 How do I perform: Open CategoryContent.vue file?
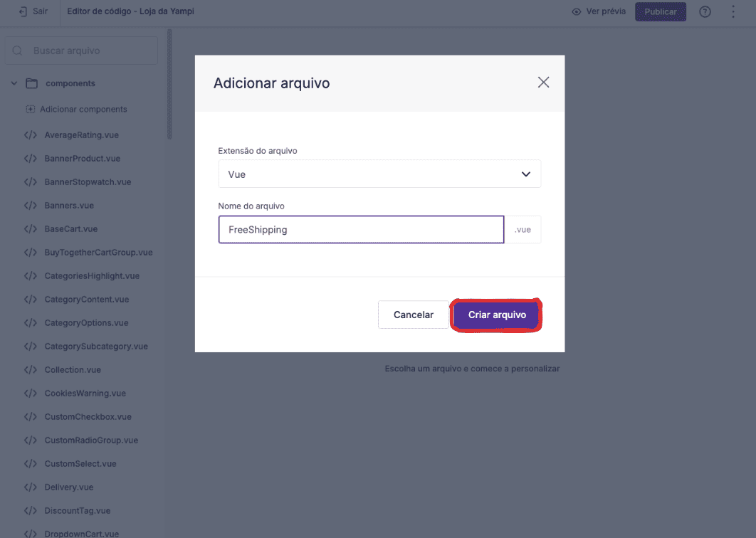[87, 300]
